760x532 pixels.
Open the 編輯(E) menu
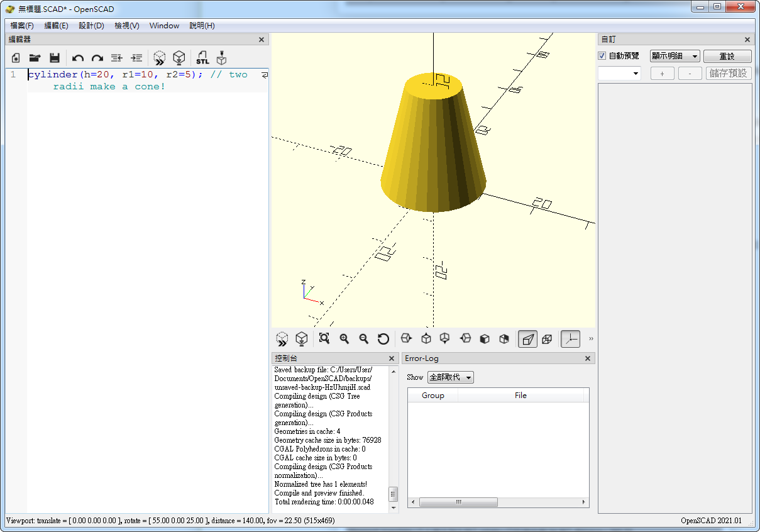tap(56, 26)
